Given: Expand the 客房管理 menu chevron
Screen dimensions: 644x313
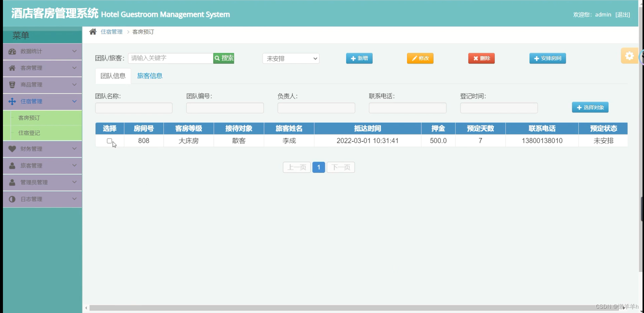Looking at the screenshot, I should [75, 68].
